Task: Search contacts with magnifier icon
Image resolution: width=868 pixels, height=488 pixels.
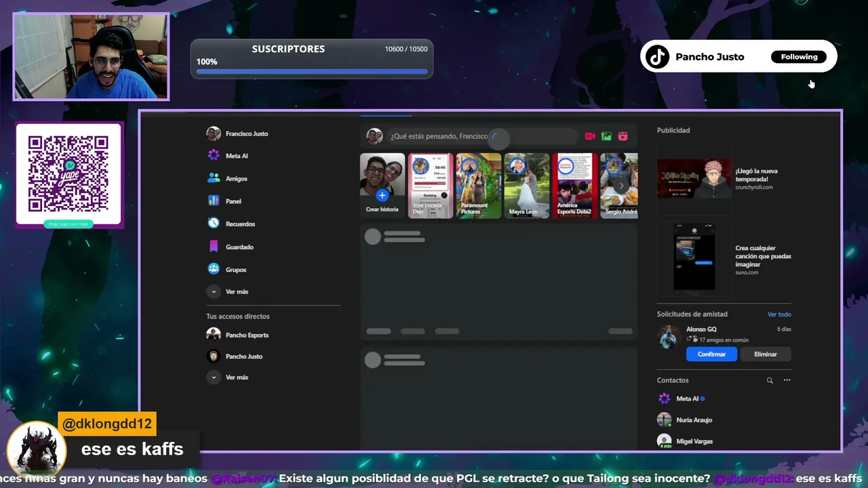Action: pyautogui.click(x=770, y=380)
